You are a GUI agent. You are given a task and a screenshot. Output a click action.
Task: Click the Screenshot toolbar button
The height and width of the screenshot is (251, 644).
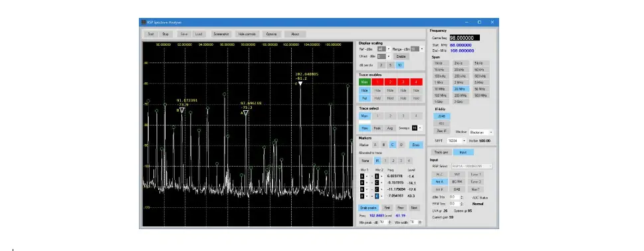[x=221, y=35]
